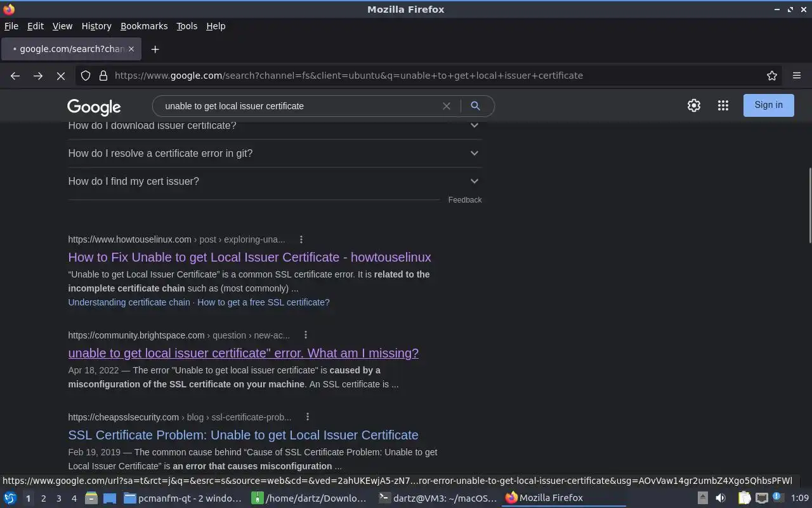Open the View menu
Screen dimensions: 812x508
[62, 26]
